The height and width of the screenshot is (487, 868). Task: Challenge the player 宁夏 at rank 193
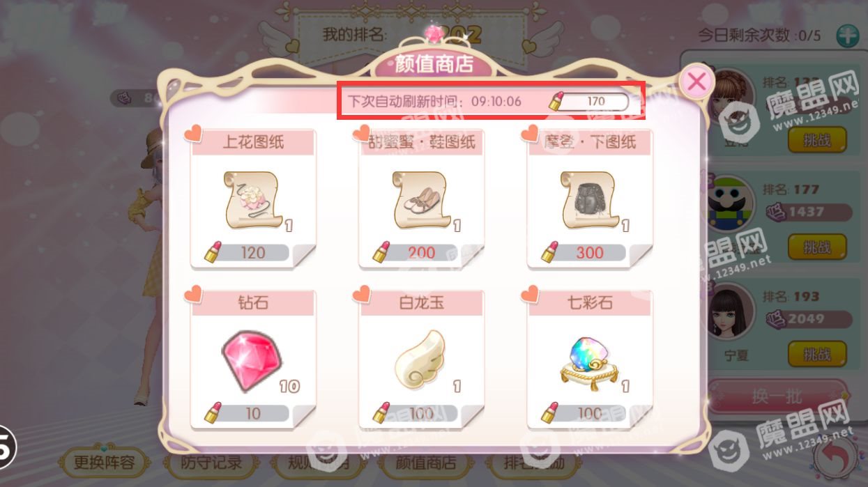[x=817, y=355]
